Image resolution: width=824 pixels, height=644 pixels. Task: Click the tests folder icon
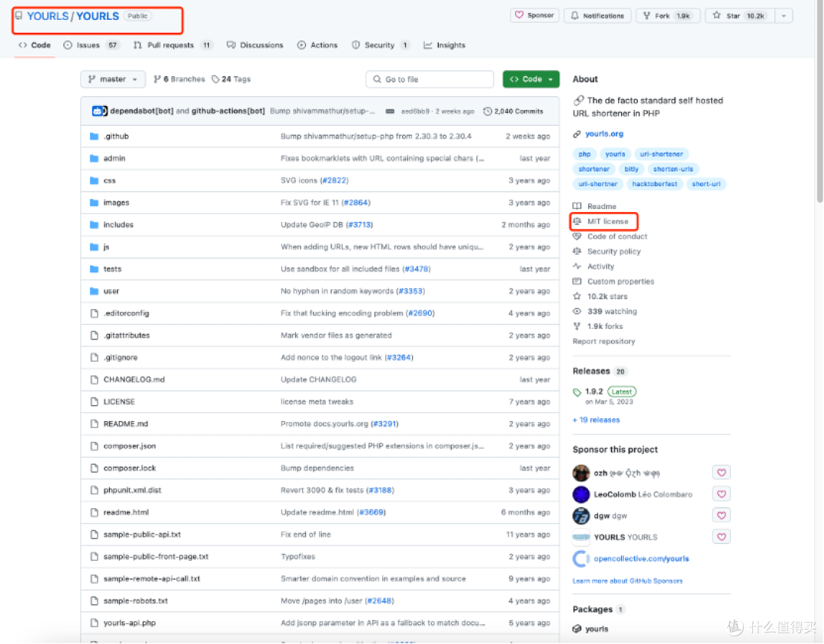(94, 269)
